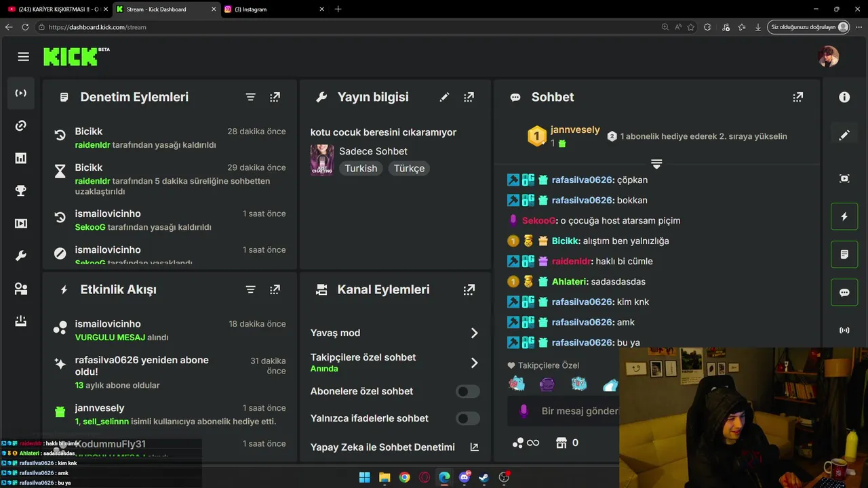Open the link icon in left sidebar
This screenshot has width=868, height=488.
(x=21, y=125)
